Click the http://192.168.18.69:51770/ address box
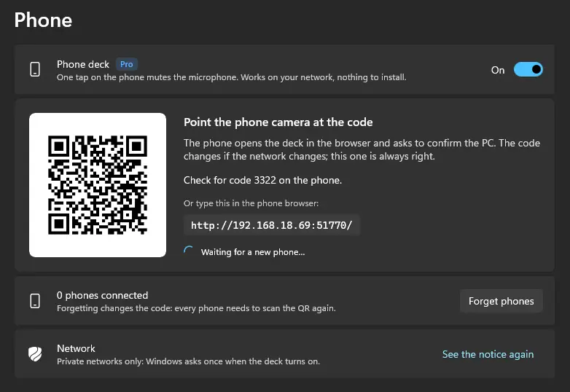 pos(272,225)
